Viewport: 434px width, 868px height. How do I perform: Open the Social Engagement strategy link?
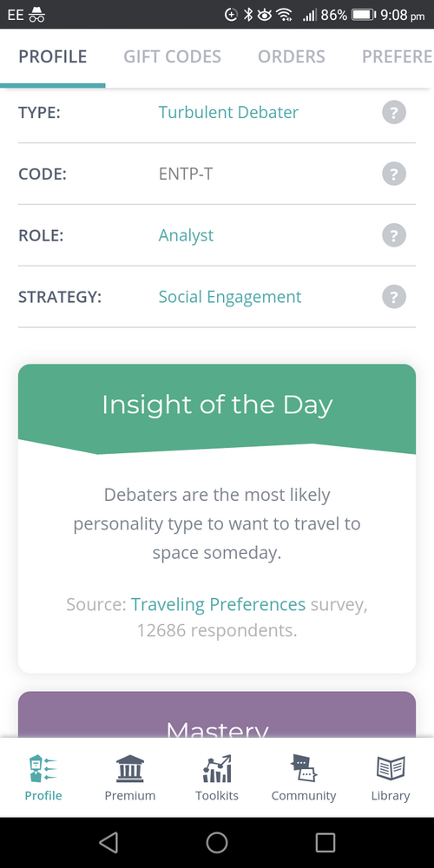230,297
